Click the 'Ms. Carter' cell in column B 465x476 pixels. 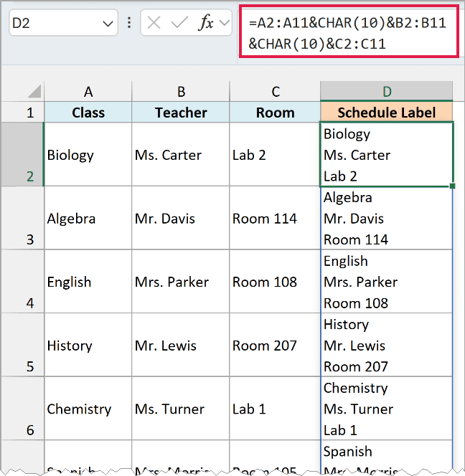click(181, 154)
